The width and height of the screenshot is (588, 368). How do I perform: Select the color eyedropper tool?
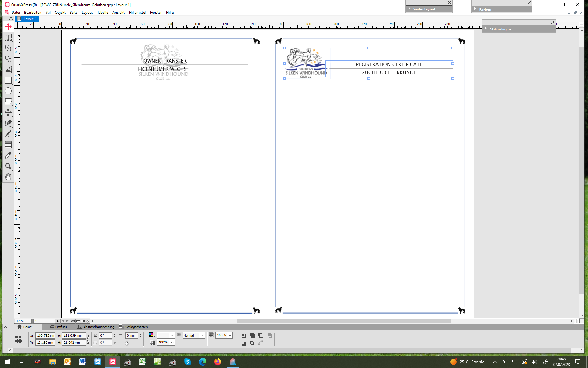(8, 155)
